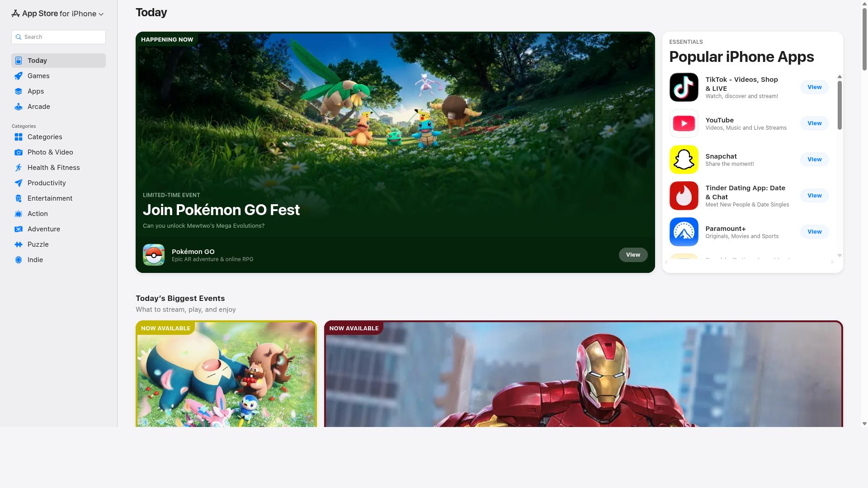The image size is (868, 488).
Task: View the Pokémon GO event
Action: pyautogui.click(x=633, y=255)
